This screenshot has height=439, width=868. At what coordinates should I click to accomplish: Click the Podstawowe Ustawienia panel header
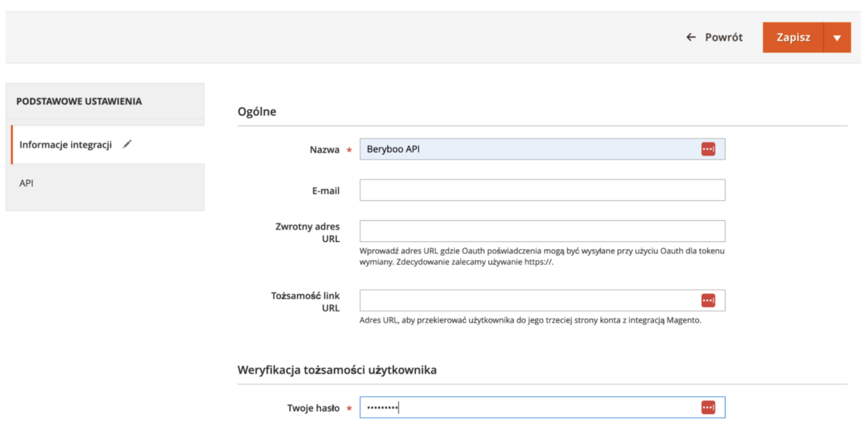[x=79, y=101]
